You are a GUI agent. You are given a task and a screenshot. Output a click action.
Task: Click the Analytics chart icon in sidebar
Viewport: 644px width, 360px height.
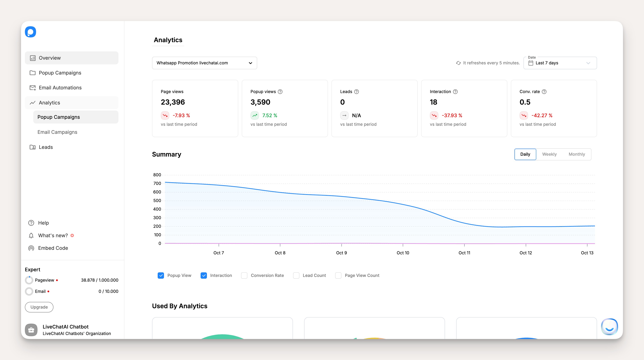[x=33, y=103]
